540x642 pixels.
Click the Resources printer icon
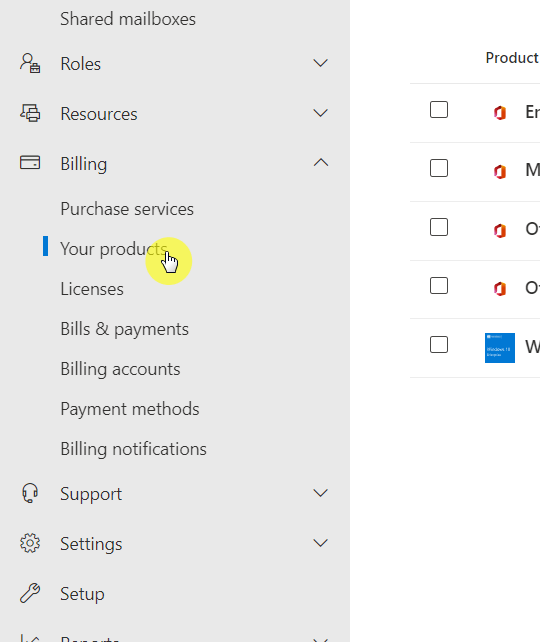[30, 113]
